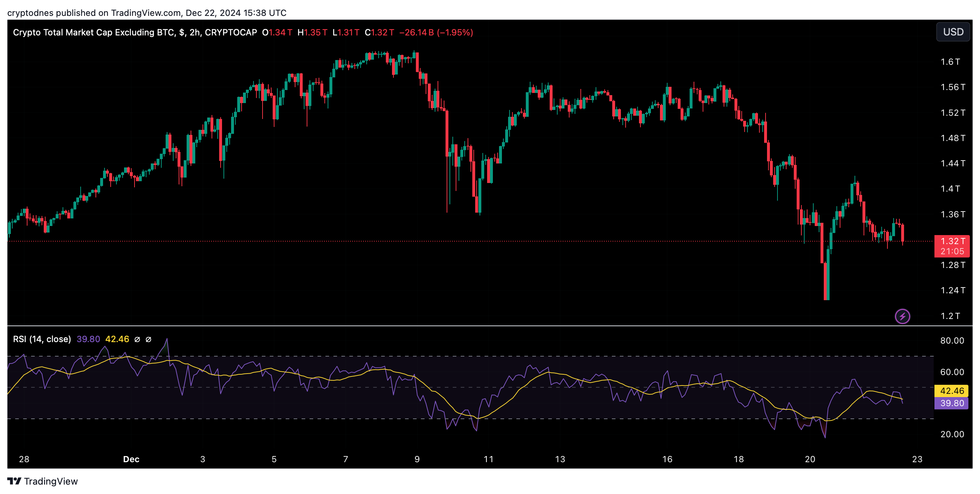Click the first empty-value symbol in RSI legend
980x494 pixels.
[137, 339]
